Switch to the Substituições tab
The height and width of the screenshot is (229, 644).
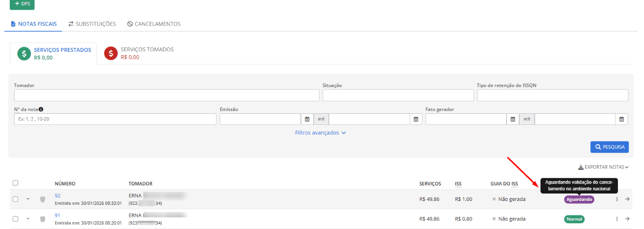[x=92, y=24]
